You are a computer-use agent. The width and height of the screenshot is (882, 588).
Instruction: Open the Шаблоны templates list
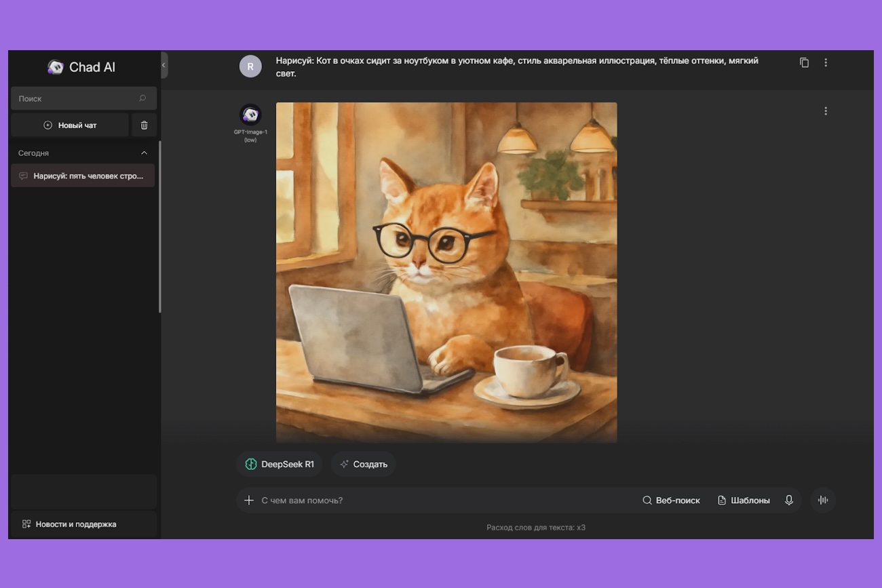(x=744, y=501)
